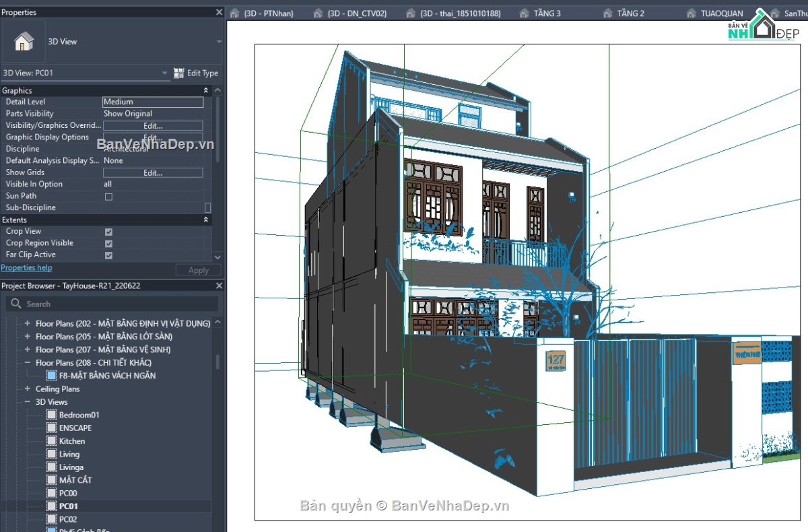
Task: Open the Properties help link
Action: pyautogui.click(x=26, y=267)
